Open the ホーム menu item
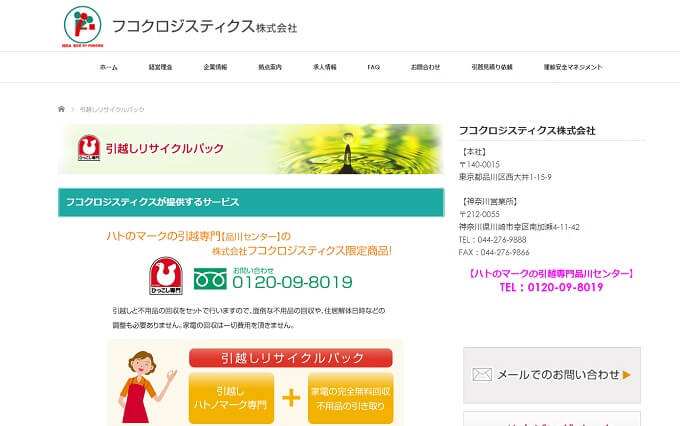Screen dimensions: 680x426 click(x=108, y=67)
